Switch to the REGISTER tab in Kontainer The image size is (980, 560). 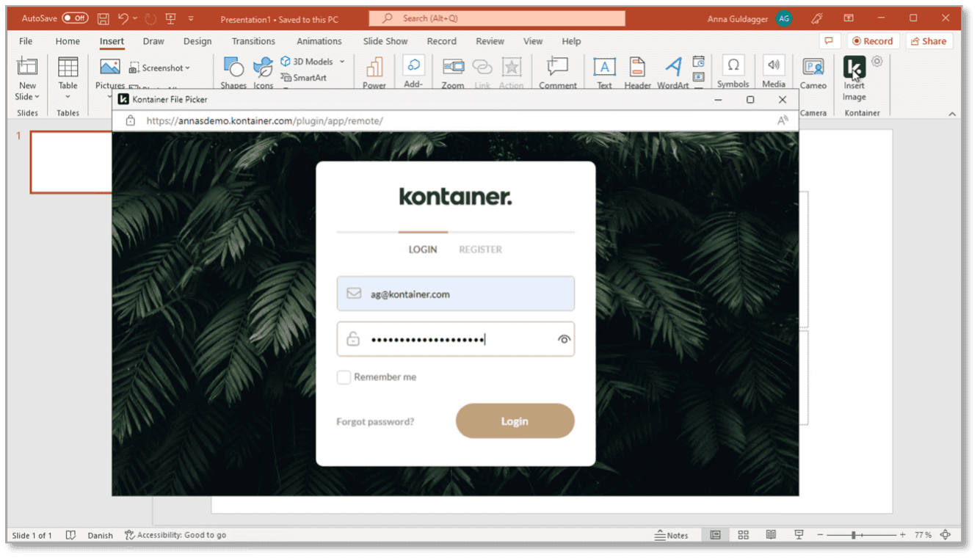click(x=480, y=249)
